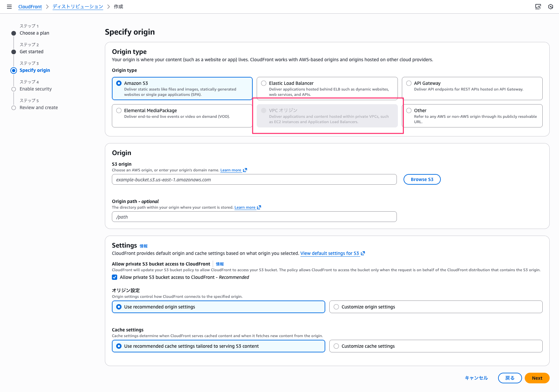
Task: Select API Gateway origin type
Action: (409, 83)
